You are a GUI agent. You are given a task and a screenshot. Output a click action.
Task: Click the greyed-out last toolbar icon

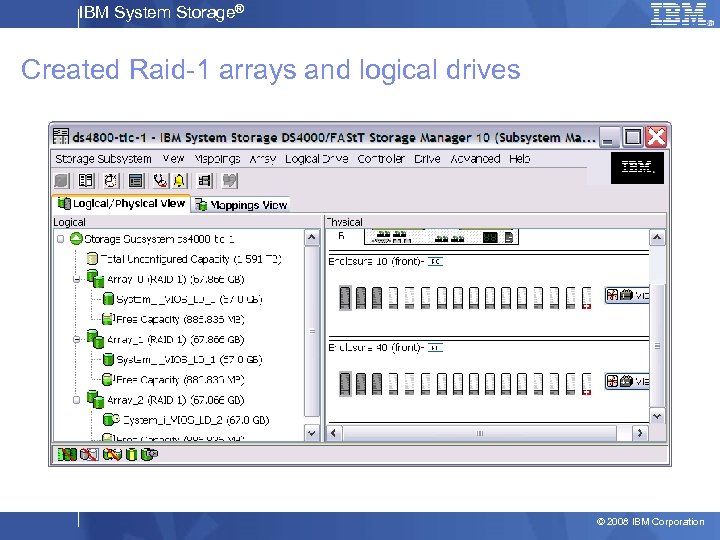(x=230, y=180)
